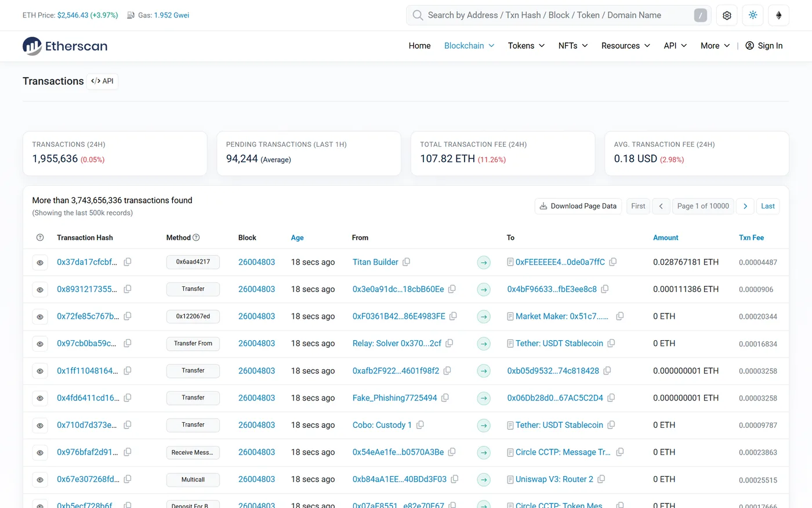Click the Transfer From method badge
Screen dimensions: 812x508
click(193, 344)
